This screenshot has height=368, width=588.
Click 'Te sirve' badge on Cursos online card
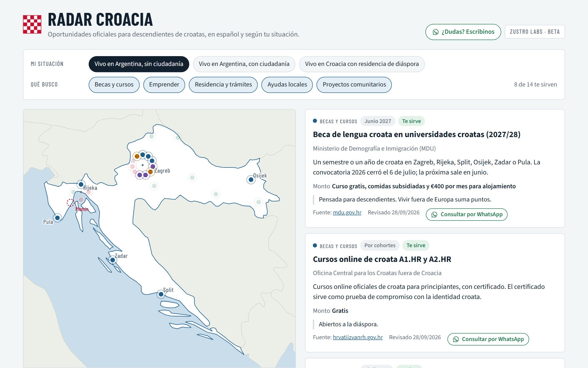pyautogui.click(x=416, y=245)
